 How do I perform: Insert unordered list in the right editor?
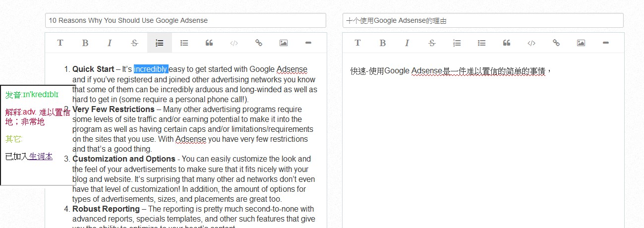482,43
